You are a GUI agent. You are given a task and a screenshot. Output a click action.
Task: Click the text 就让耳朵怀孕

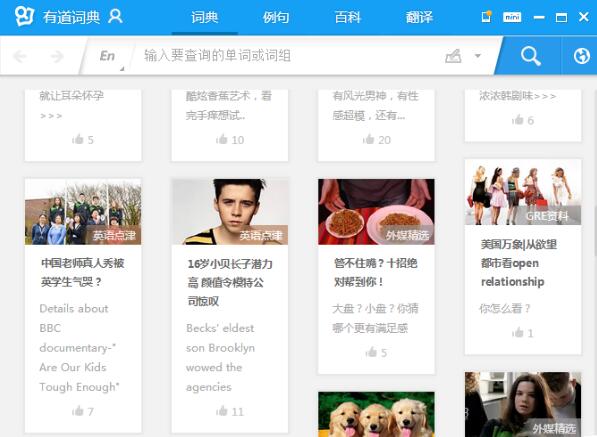point(72,96)
